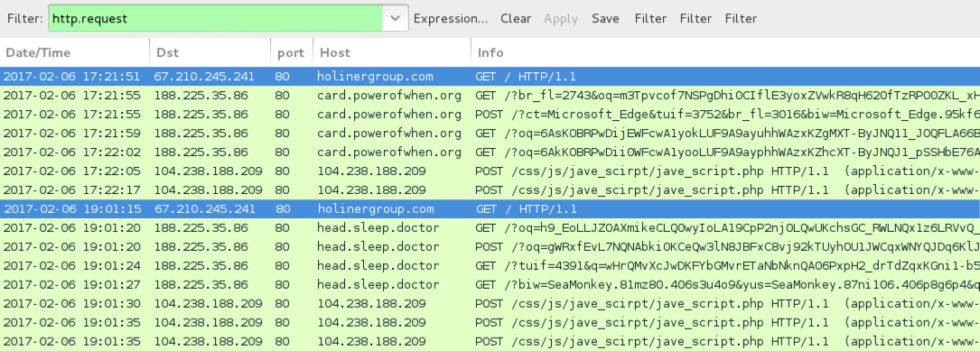Select the 19:01:15 holinergroup.com GET request
This screenshot has width=980, height=351.
490,209
